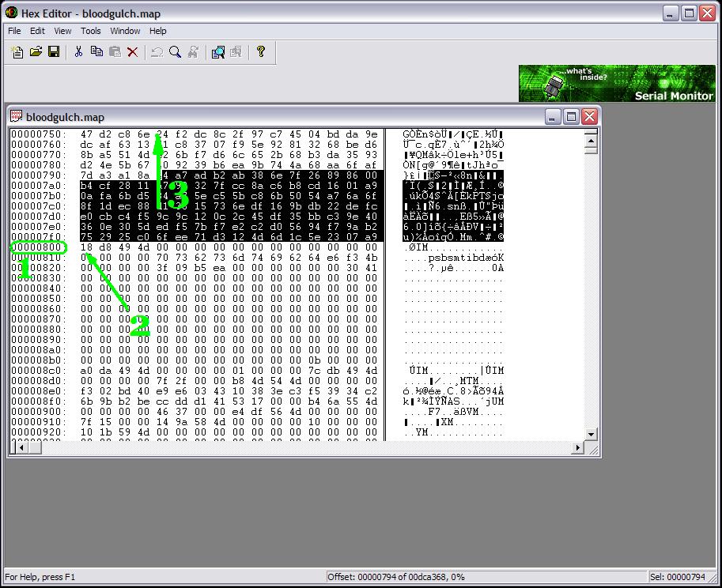
Task: Click byte a0 in row 000008c0
Action: (x=86, y=371)
